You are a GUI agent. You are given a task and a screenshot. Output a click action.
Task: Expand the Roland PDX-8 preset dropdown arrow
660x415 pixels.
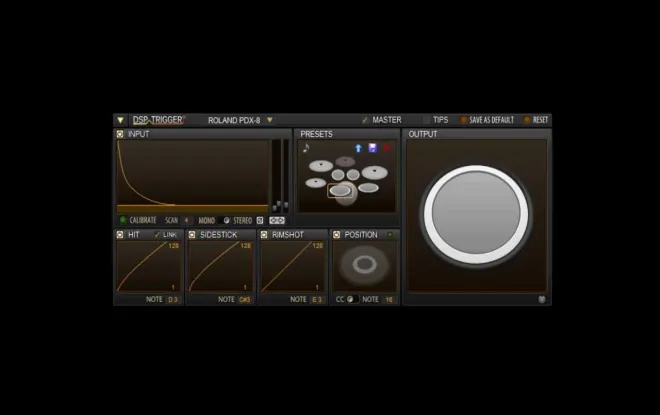click(270, 120)
